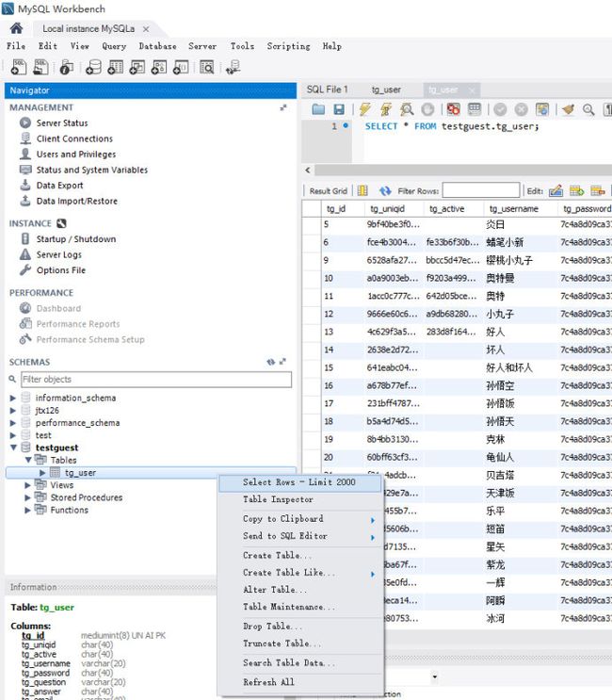The height and width of the screenshot is (700, 612).
Task: Create a new SQL tab for queries
Action: tap(19, 67)
